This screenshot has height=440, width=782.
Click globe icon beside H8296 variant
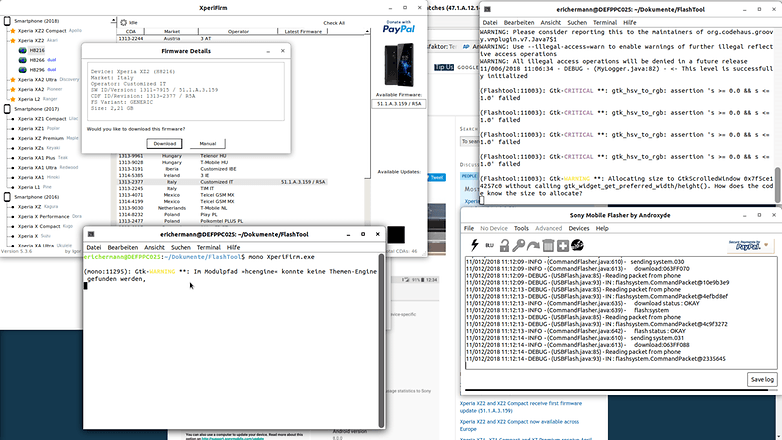pyautogui.click(x=22, y=70)
